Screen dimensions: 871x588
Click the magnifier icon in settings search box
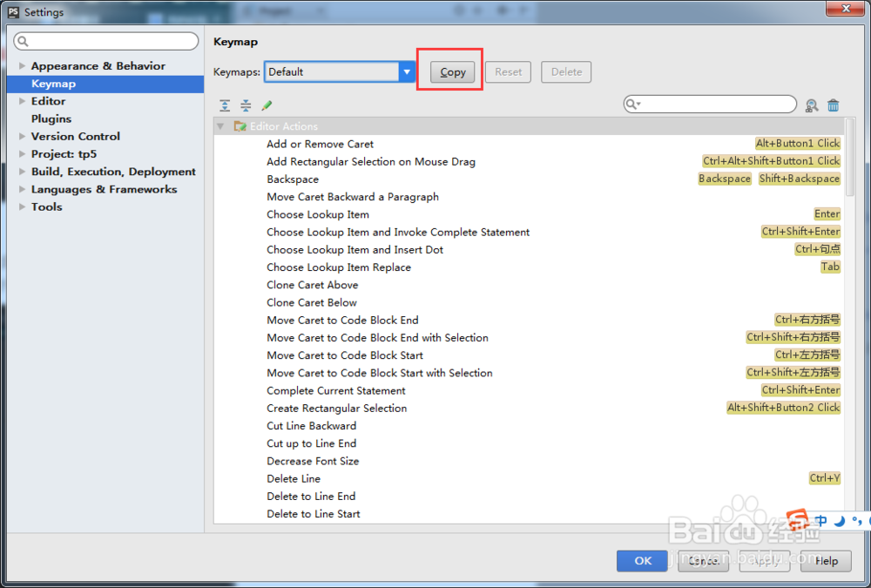[23, 41]
